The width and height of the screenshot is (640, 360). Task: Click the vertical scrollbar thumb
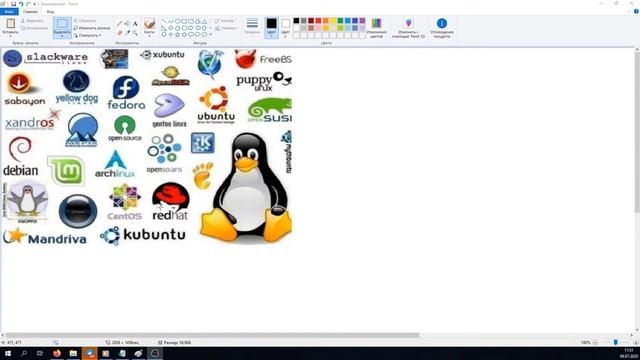point(637,132)
